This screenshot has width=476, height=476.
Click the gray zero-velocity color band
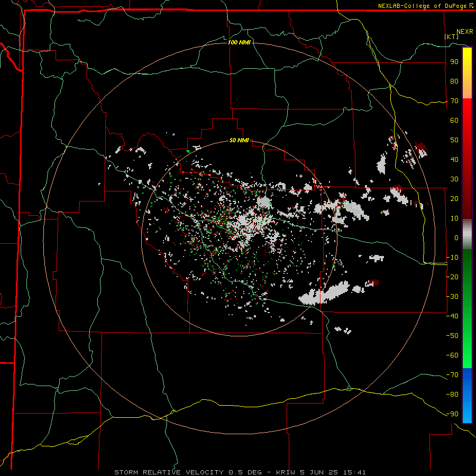pyautogui.click(x=467, y=234)
